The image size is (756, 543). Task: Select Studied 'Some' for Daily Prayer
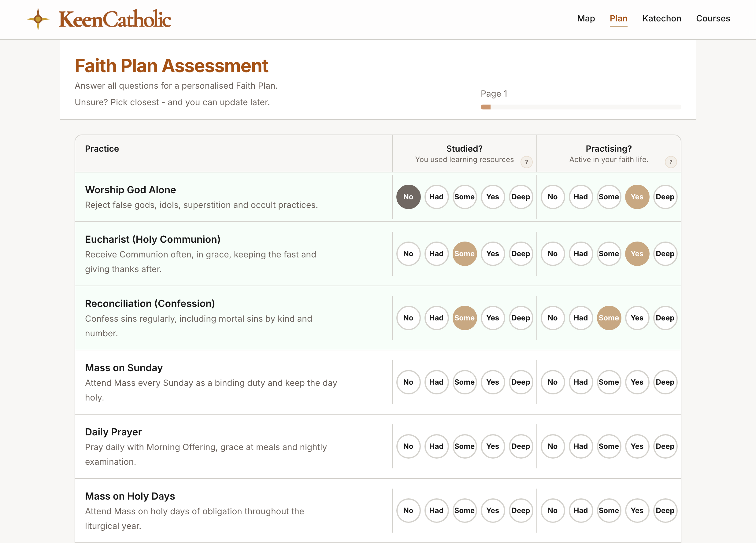coord(465,446)
